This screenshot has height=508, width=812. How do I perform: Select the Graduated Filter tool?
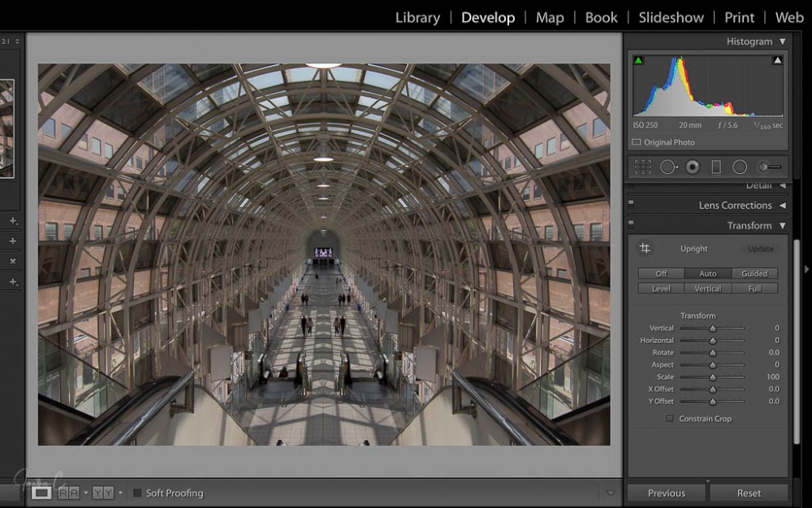pyautogui.click(x=716, y=167)
